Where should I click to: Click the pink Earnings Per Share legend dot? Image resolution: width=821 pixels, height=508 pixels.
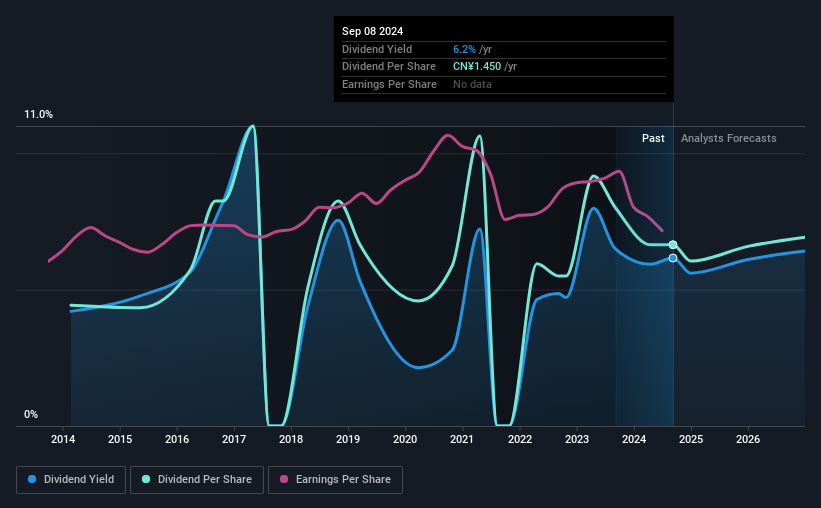tap(284, 479)
